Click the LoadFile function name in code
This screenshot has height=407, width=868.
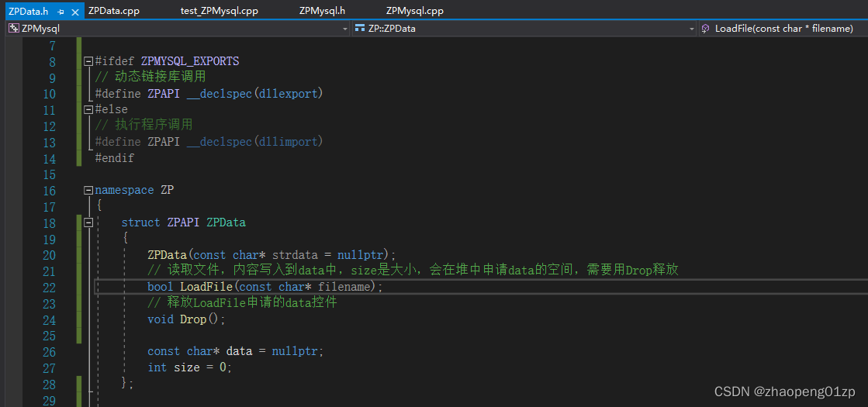tap(206, 287)
